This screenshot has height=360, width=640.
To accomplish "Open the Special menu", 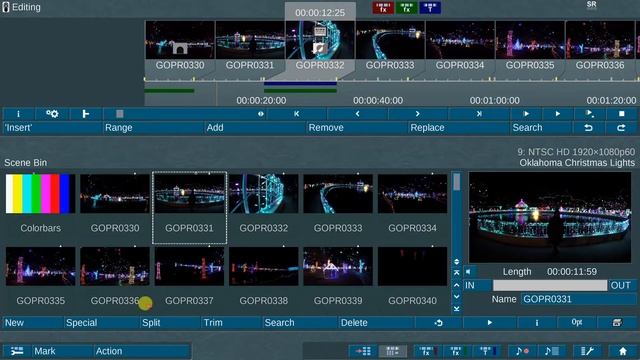I will pyautogui.click(x=101, y=323).
